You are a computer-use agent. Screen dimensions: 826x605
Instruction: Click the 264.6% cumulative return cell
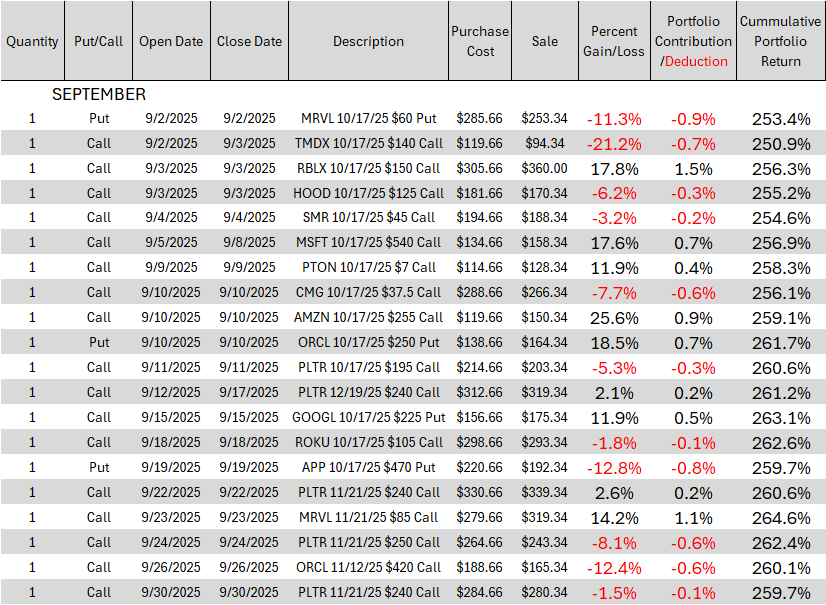781,518
